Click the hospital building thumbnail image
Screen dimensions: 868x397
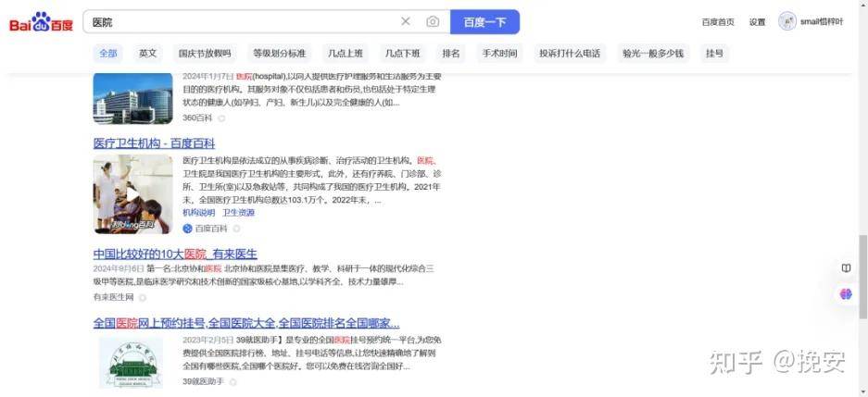pyautogui.click(x=132, y=98)
